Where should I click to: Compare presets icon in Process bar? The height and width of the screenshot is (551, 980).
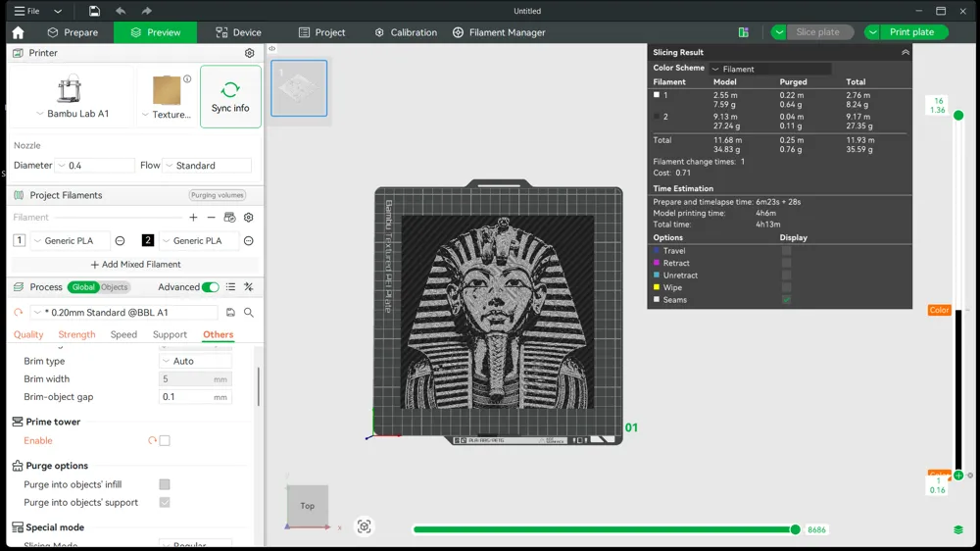(x=249, y=287)
